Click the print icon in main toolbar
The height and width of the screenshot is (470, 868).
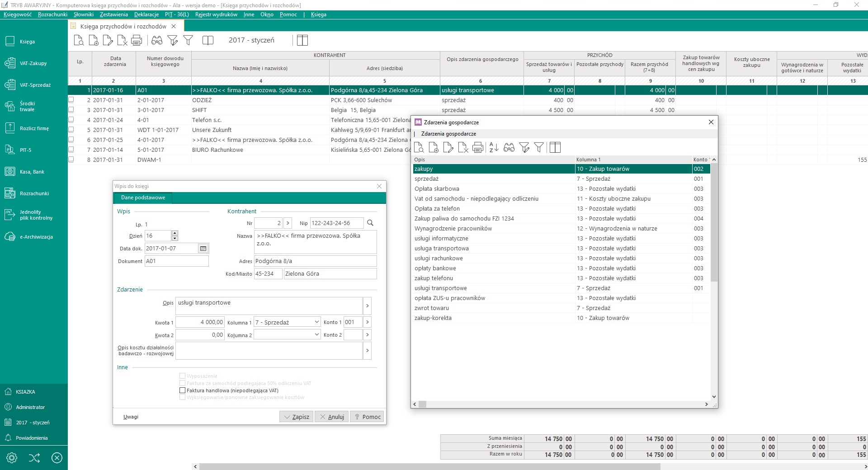[137, 41]
